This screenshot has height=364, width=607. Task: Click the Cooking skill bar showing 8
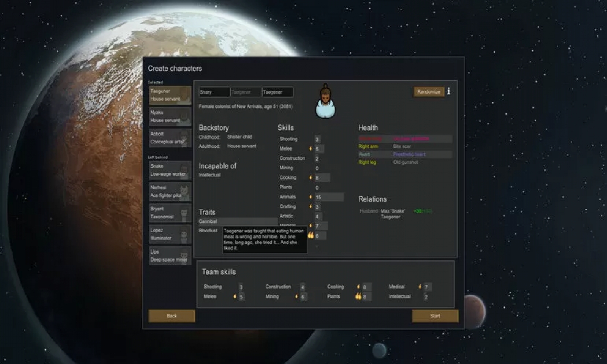click(322, 178)
